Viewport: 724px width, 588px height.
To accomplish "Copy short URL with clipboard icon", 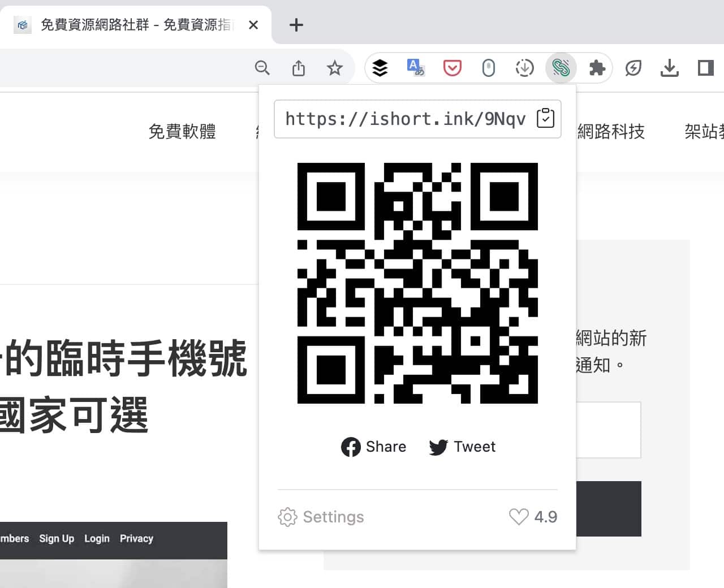I will (545, 118).
